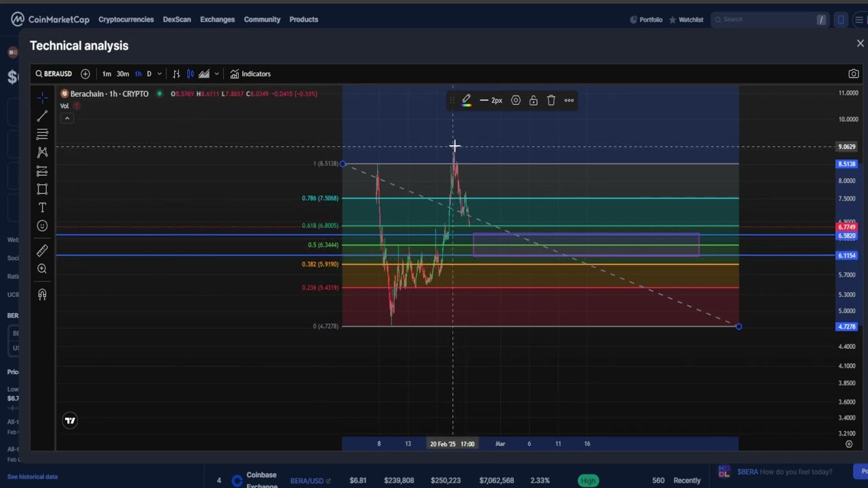Select the rectangle shape tool
Image resolution: width=868 pixels, height=488 pixels.
click(42, 189)
